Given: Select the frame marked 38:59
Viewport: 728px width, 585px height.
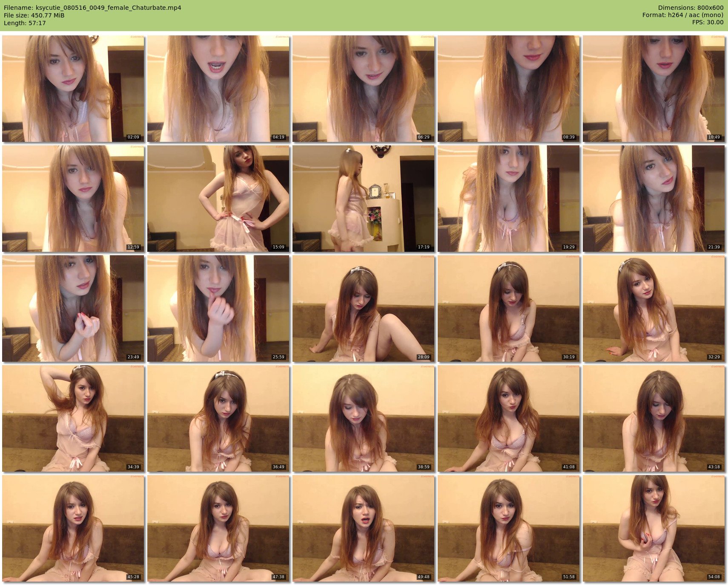Looking at the screenshot, I should click(363, 418).
